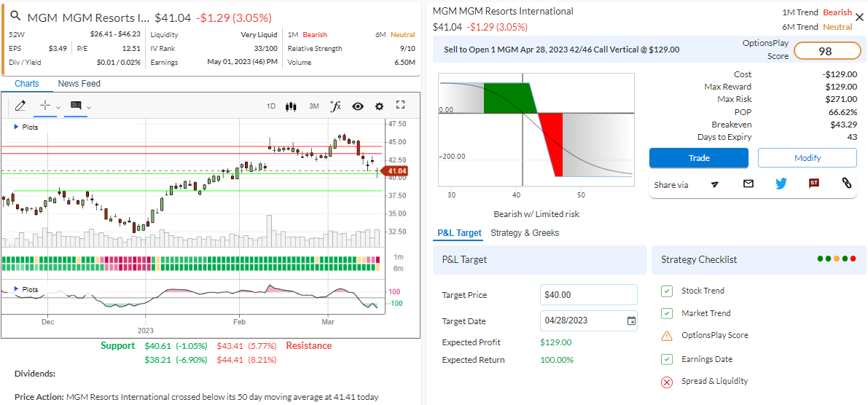Expand the Plots legend on lower indicator
868x405 pixels.
pyautogui.click(x=26, y=289)
